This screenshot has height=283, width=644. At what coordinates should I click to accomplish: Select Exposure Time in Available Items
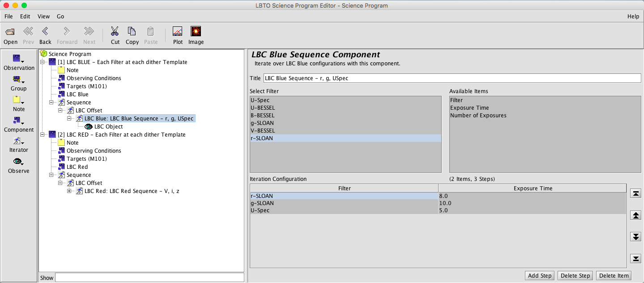(545, 108)
